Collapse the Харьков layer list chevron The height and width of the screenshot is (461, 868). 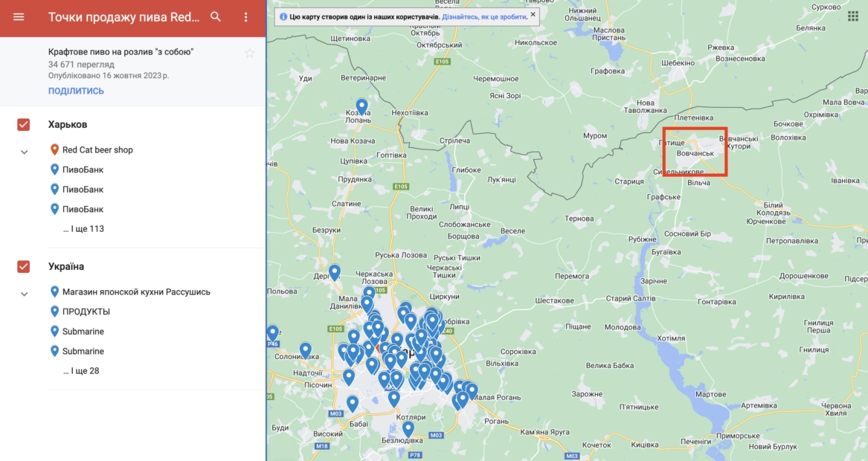pyautogui.click(x=24, y=152)
